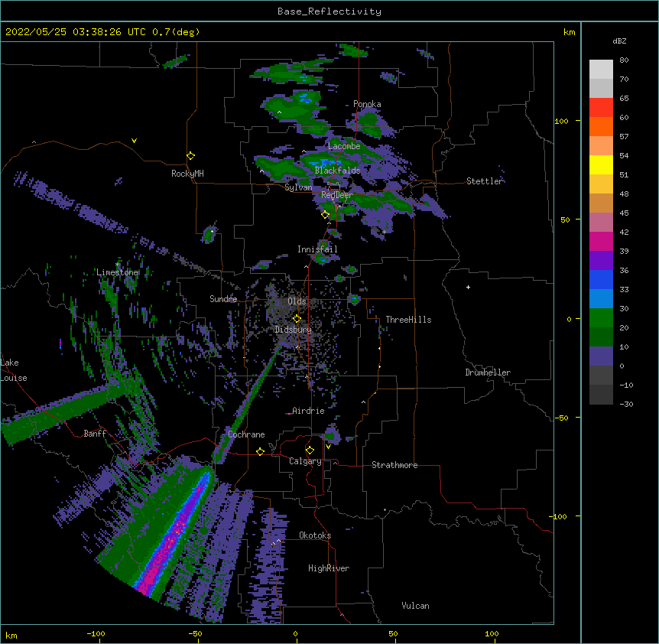Click the yellow V marker northeast of Calgary
The height and width of the screenshot is (644, 659).
coord(328,447)
